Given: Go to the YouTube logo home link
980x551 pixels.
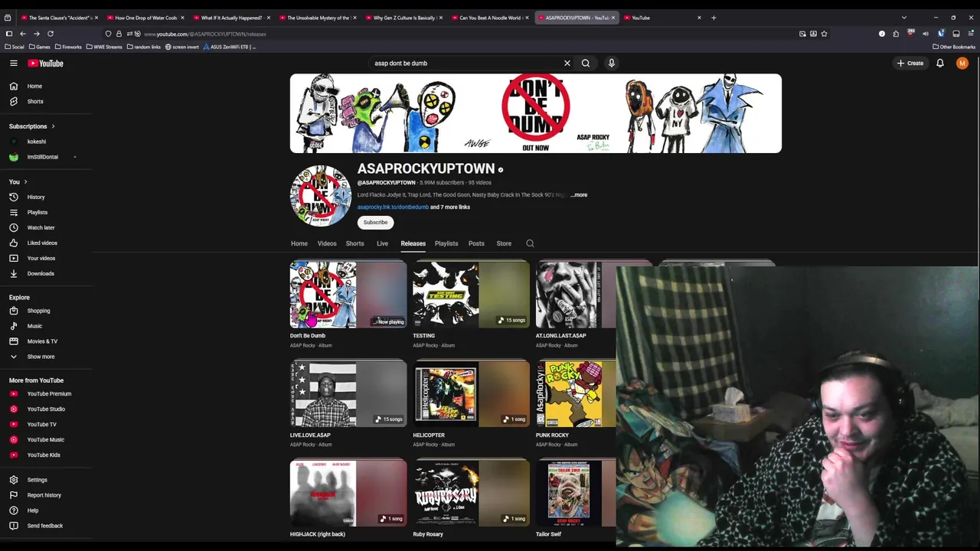Looking at the screenshot, I should pos(45,64).
